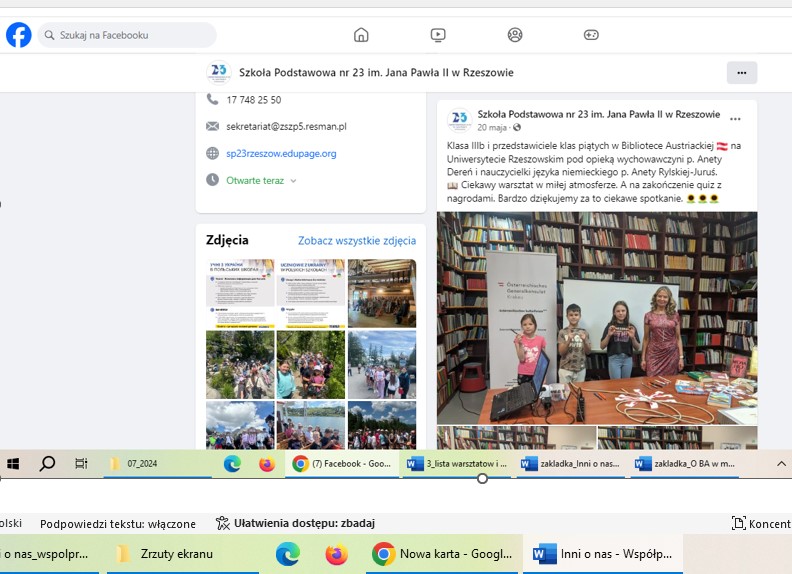Open the Facebook Gaming icon
The height and width of the screenshot is (574, 792).
(591, 35)
